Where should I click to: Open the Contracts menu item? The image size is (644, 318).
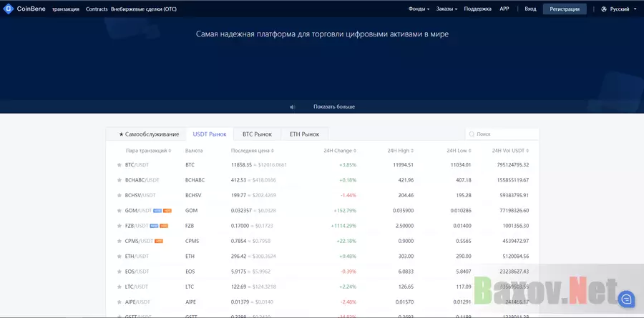[97, 9]
